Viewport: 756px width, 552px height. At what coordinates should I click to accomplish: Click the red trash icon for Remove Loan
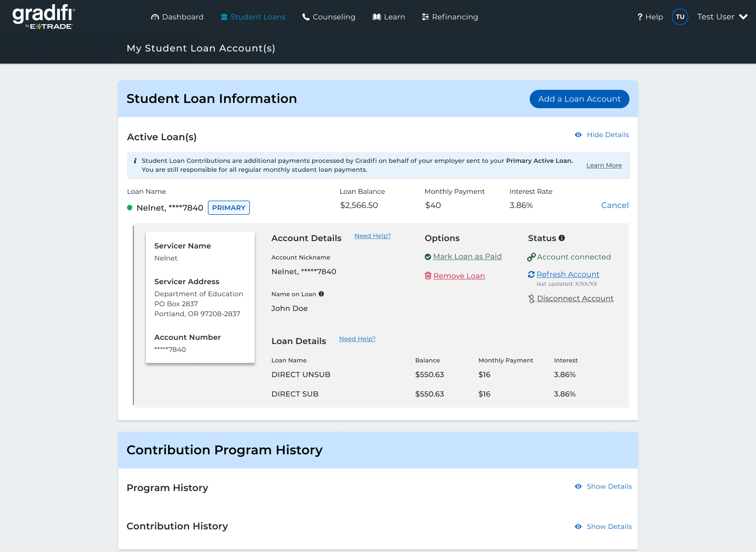click(x=428, y=276)
